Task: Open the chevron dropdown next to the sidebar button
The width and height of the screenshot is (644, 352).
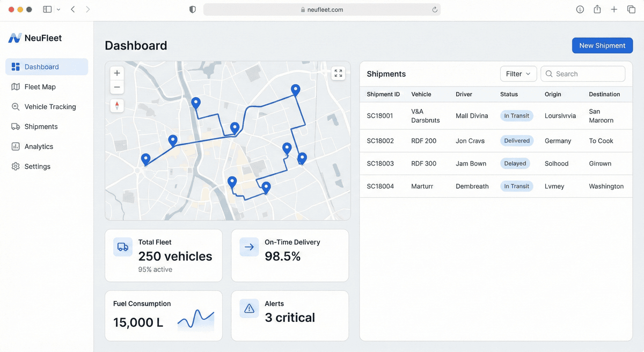Action: [58, 9]
